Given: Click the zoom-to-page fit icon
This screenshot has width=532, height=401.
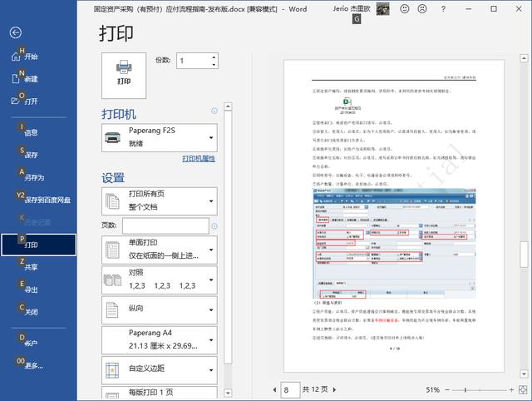Looking at the screenshot, I should (523, 390).
